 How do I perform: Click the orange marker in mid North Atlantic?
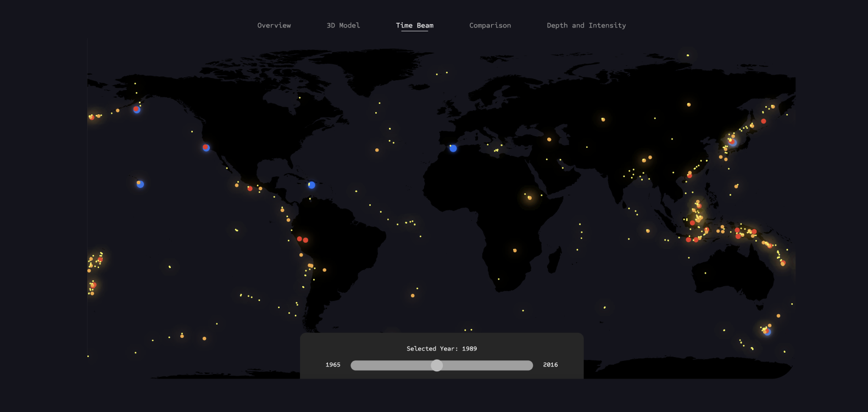click(377, 150)
